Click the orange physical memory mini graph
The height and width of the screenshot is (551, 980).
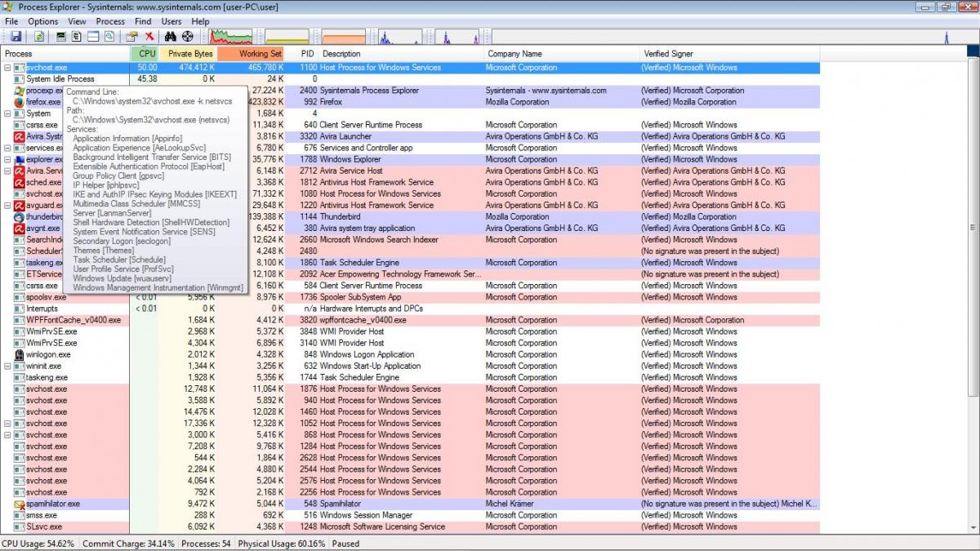click(343, 37)
